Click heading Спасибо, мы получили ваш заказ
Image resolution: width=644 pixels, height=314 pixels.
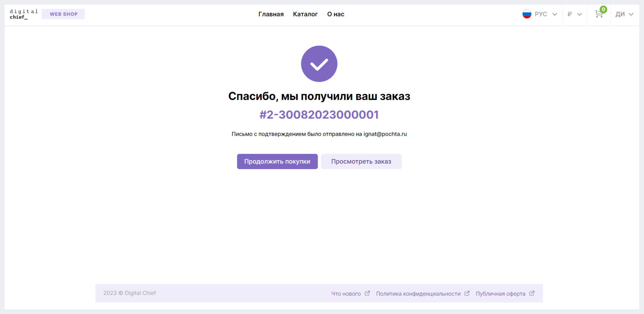319,96
